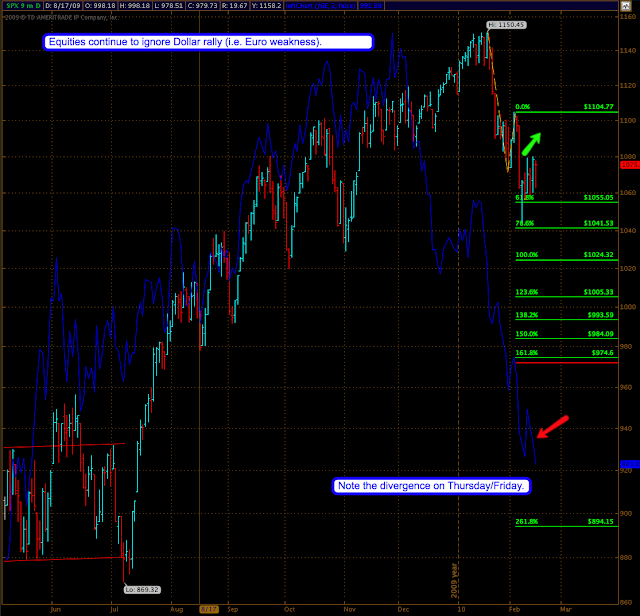Click the $1055.05 Fibonacci price label
This screenshot has height=616, width=640.
tap(598, 198)
